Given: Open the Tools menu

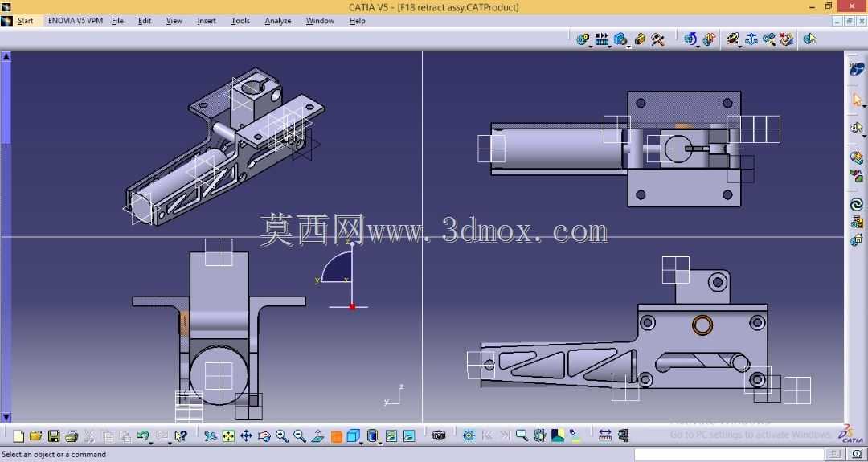Looking at the screenshot, I should pyautogui.click(x=240, y=21).
